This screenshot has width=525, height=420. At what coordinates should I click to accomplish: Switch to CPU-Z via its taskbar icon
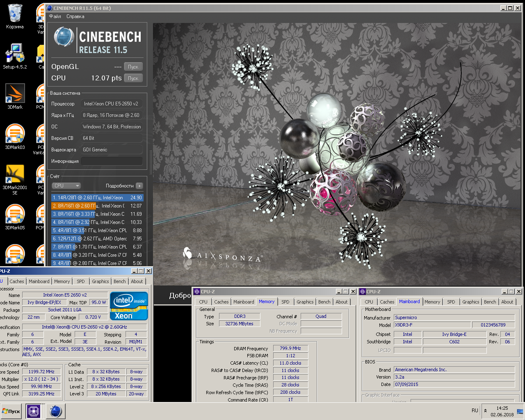pos(34,411)
